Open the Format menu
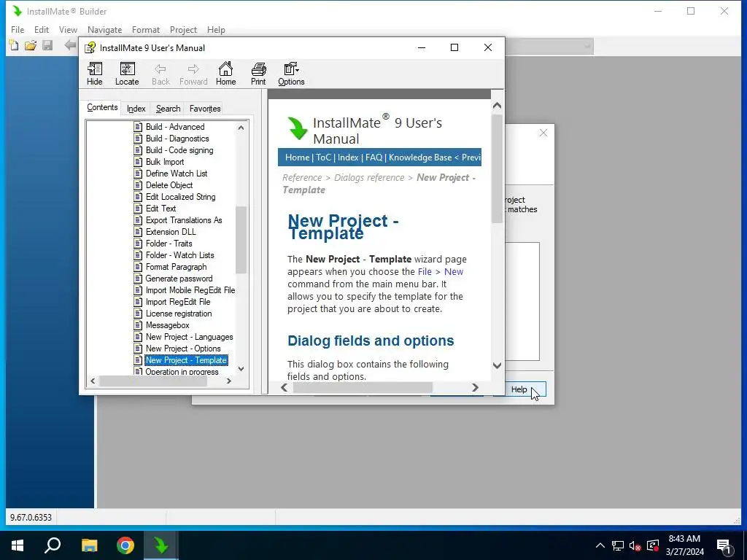Screen dimensions: 747x560 (x=146, y=29)
